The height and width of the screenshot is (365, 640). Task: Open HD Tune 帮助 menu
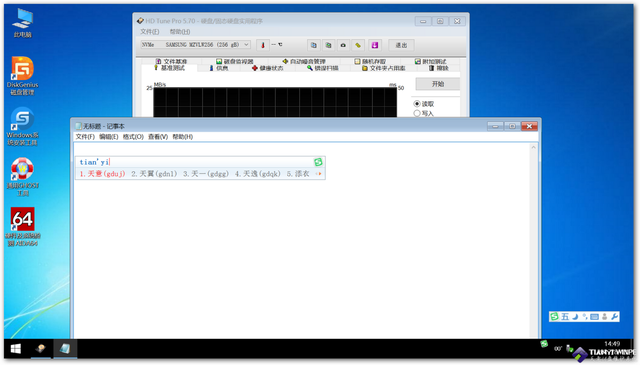180,31
